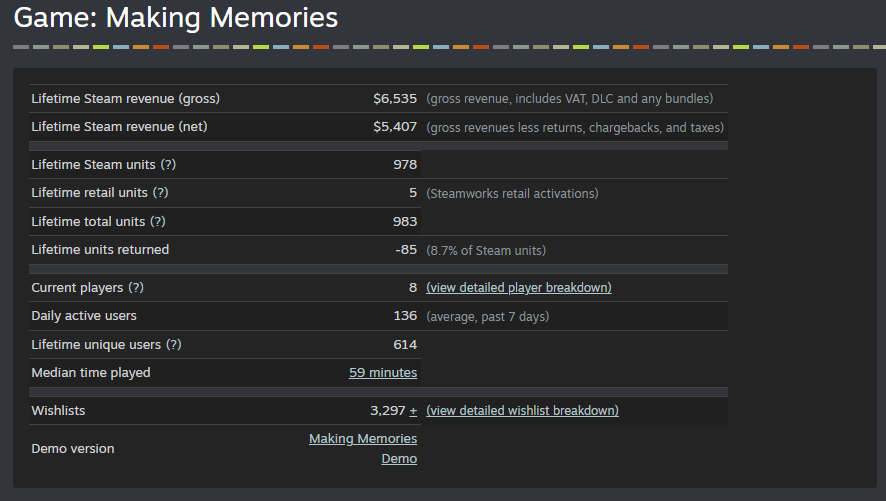
Task: Click the $6,535 gross revenue value
Action: (395, 99)
